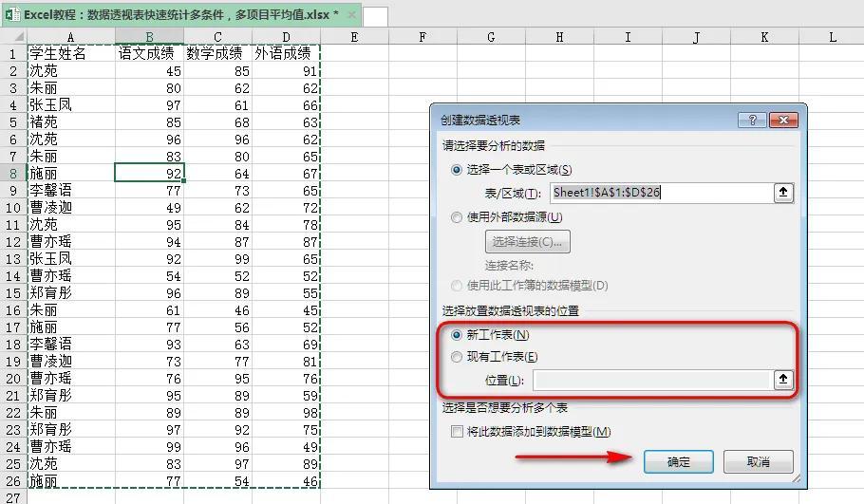Select row 1 header

(x=13, y=54)
